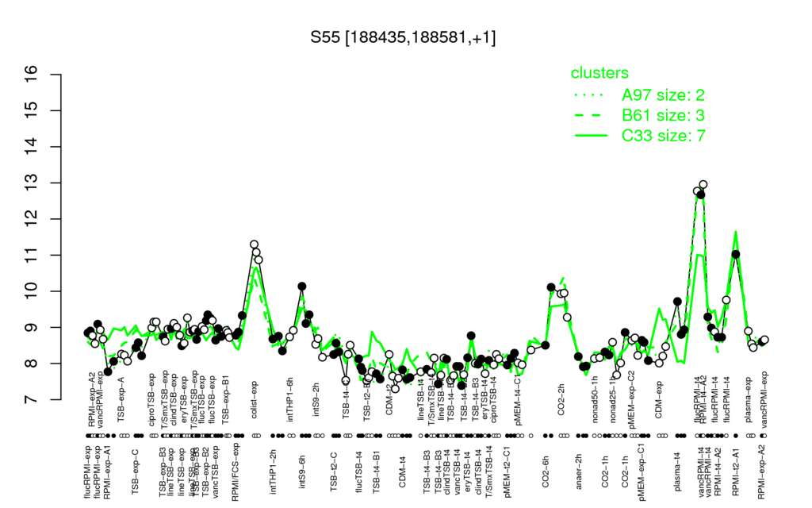Viewport: 812px width, 508px height.
Task: Click the CDM-t4 bottom axis label
Action: [x=402, y=471]
